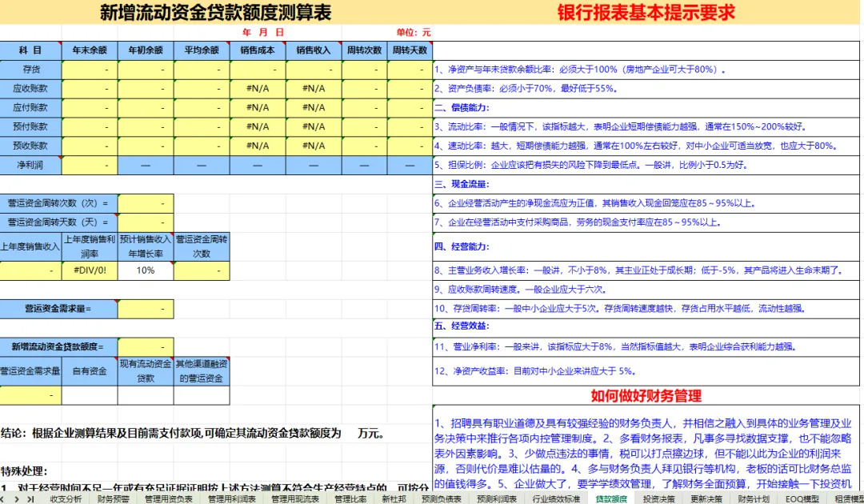This screenshot has height=504, width=864.
Task: Select 应付账款 销售收入 #N/A cell
Action: tap(314, 107)
